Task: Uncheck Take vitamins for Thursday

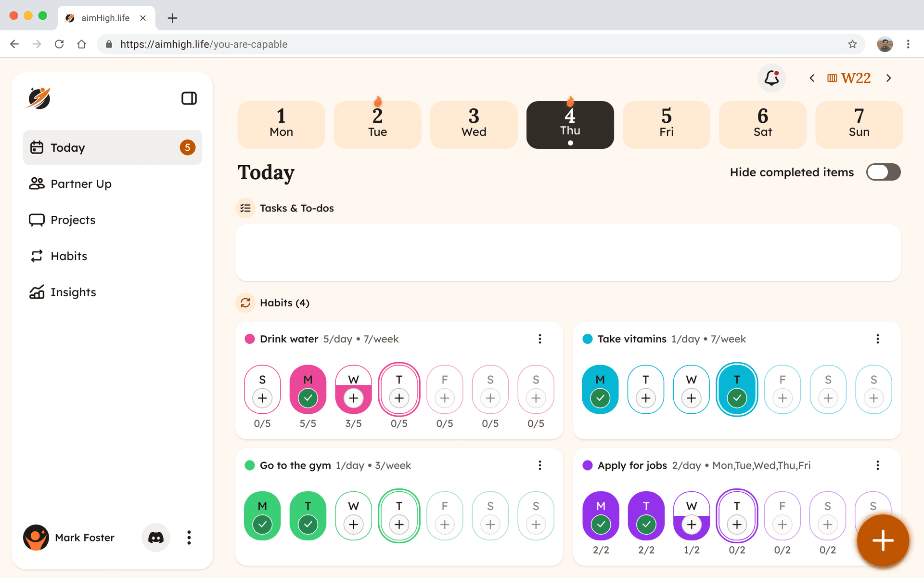Action: tap(737, 398)
